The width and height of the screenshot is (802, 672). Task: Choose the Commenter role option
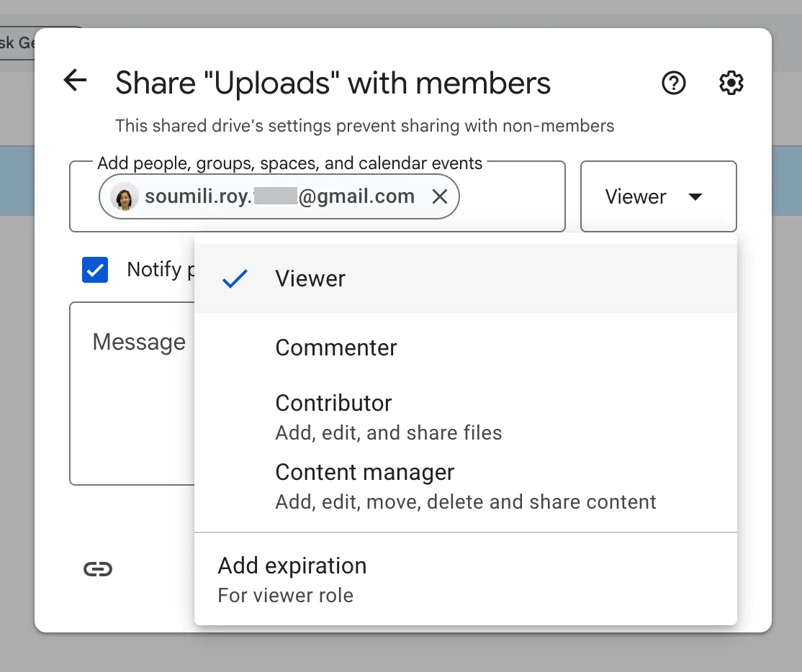click(x=466, y=348)
